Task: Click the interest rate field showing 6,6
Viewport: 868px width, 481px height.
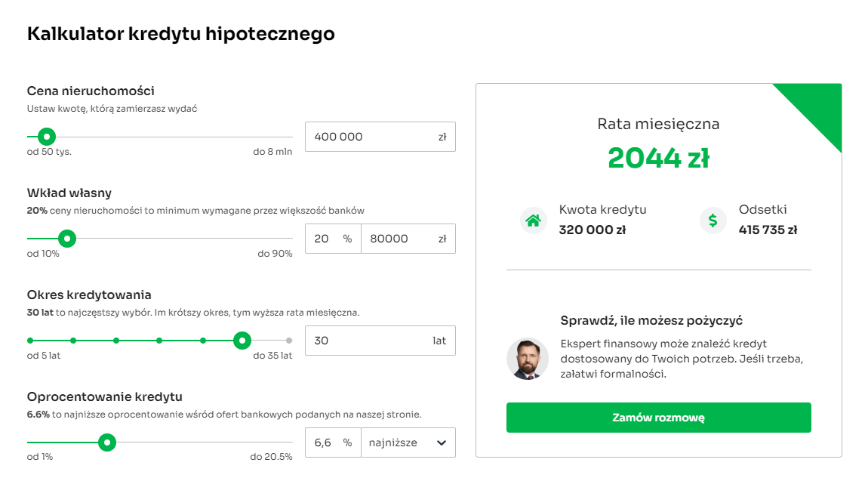Action: pyautogui.click(x=323, y=442)
